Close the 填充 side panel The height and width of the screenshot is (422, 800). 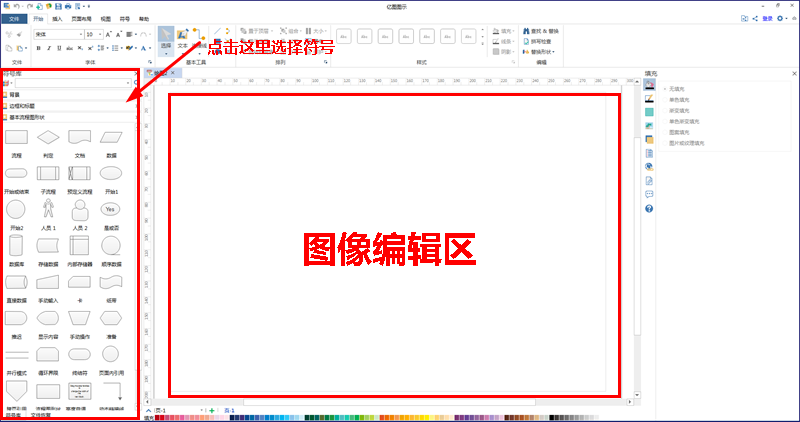coord(794,73)
